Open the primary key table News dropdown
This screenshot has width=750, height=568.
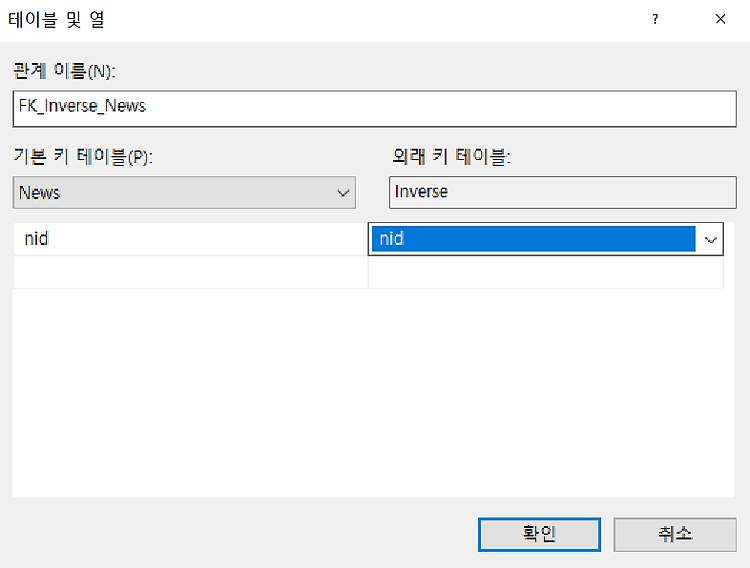tap(184, 192)
